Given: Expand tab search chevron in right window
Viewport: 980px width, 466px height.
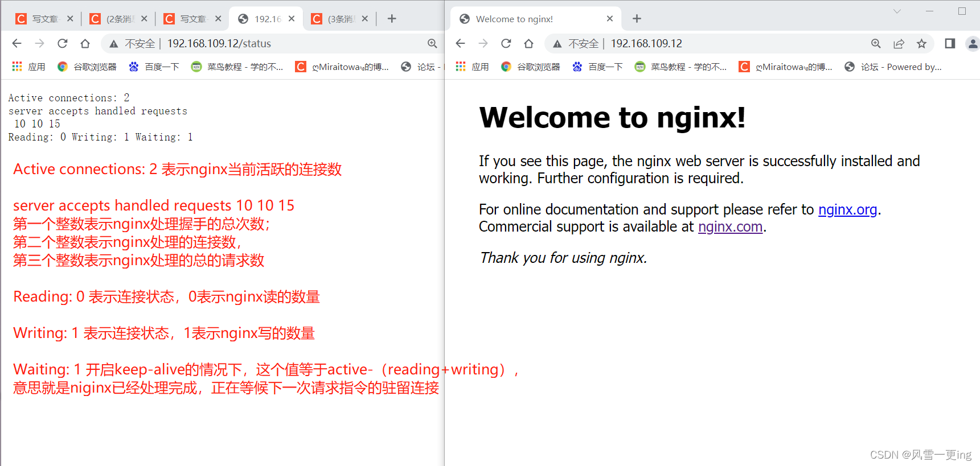Looking at the screenshot, I should (897, 11).
